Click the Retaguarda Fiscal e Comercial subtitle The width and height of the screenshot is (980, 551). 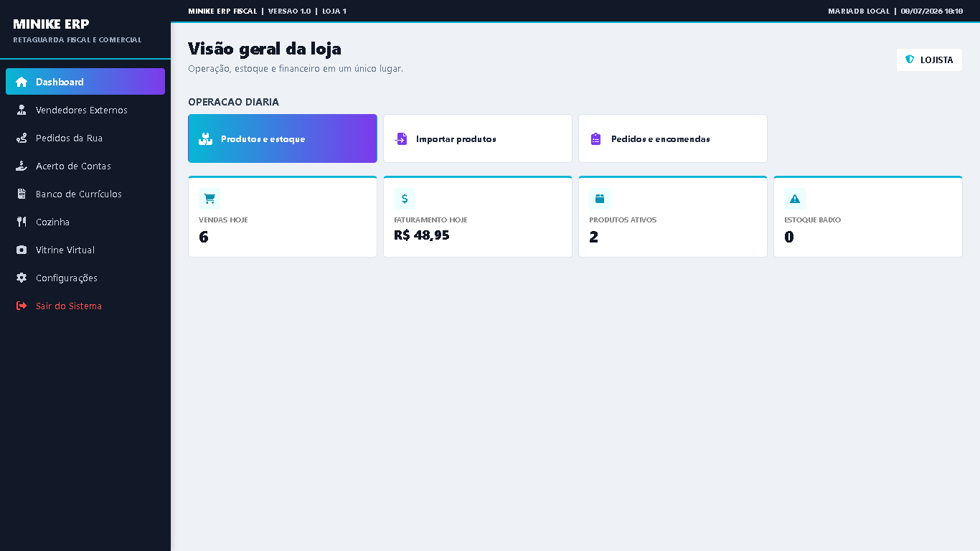click(x=77, y=40)
